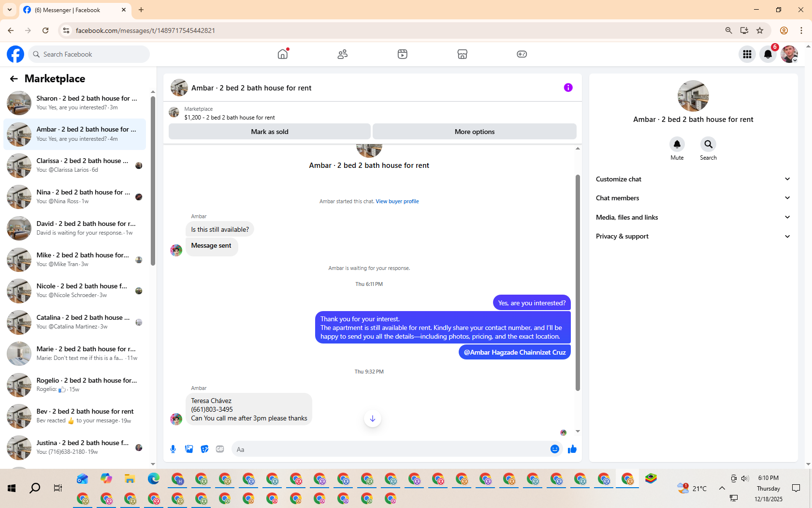Click the Facebook logo
This screenshot has height=508, width=812.
(x=15, y=54)
